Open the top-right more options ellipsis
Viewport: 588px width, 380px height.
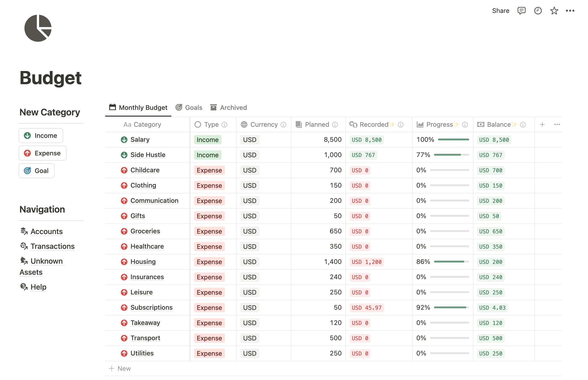(x=570, y=11)
